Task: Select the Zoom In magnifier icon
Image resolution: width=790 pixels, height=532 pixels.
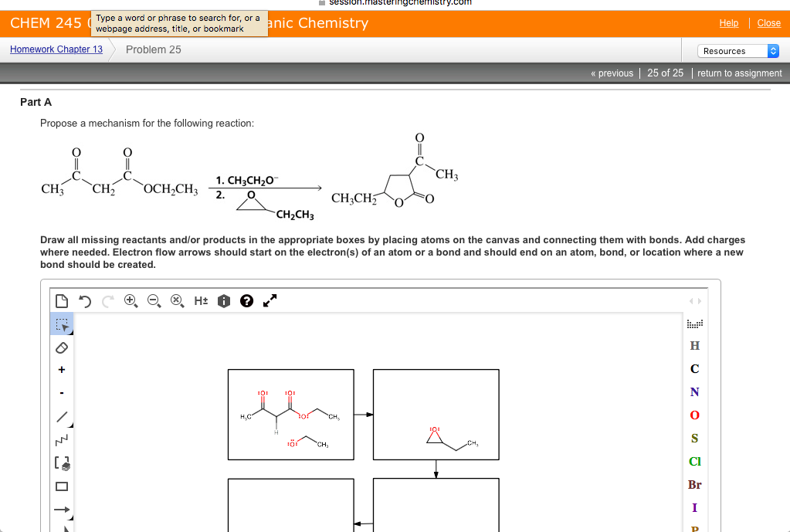Action: pyautogui.click(x=131, y=300)
